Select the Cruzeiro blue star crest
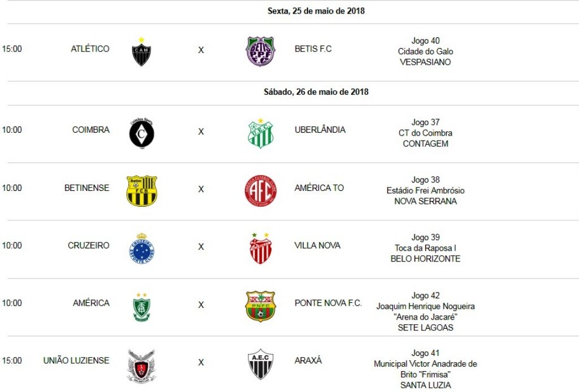This screenshot has height=392, width=579. 141,249
